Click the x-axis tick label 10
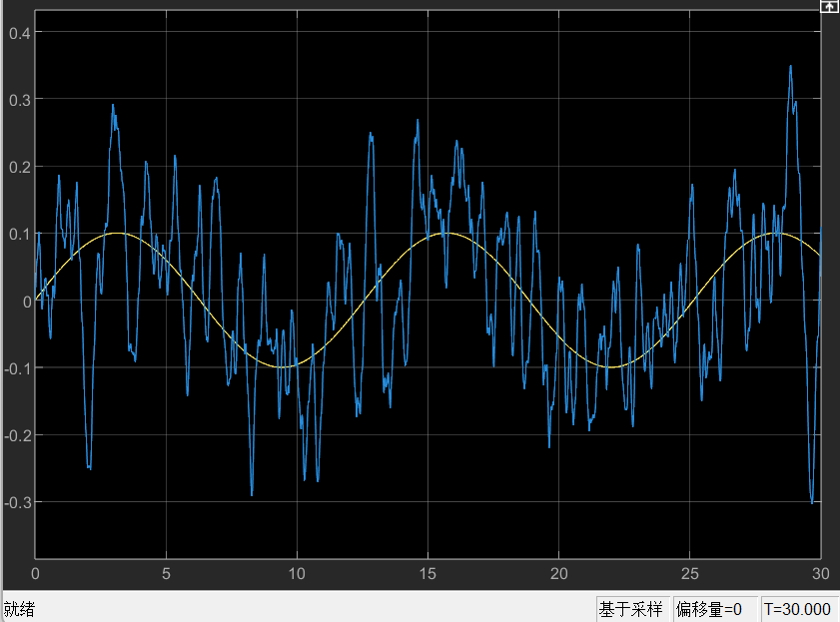The image size is (840, 622). 297,574
